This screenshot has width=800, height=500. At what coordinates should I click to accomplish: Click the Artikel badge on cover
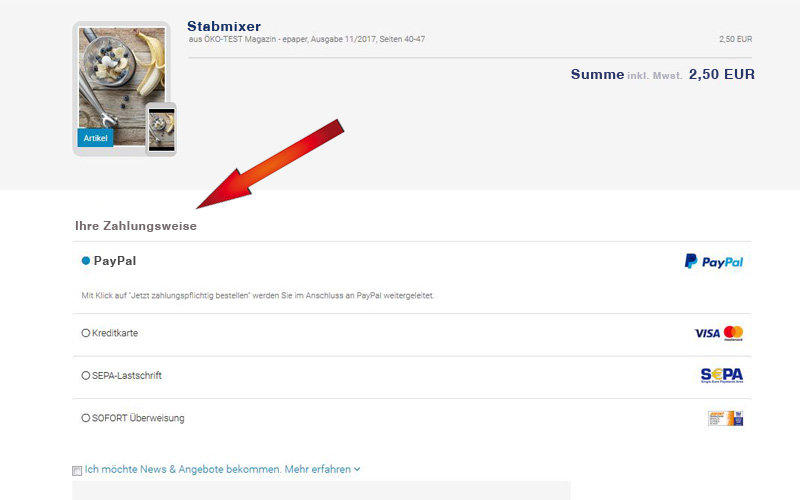pyautogui.click(x=95, y=138)
